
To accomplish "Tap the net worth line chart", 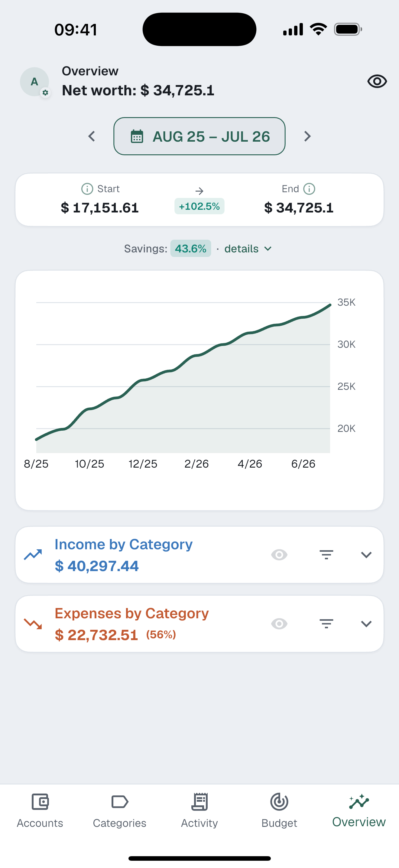I will pyautogui.click(x=183, y=377).
